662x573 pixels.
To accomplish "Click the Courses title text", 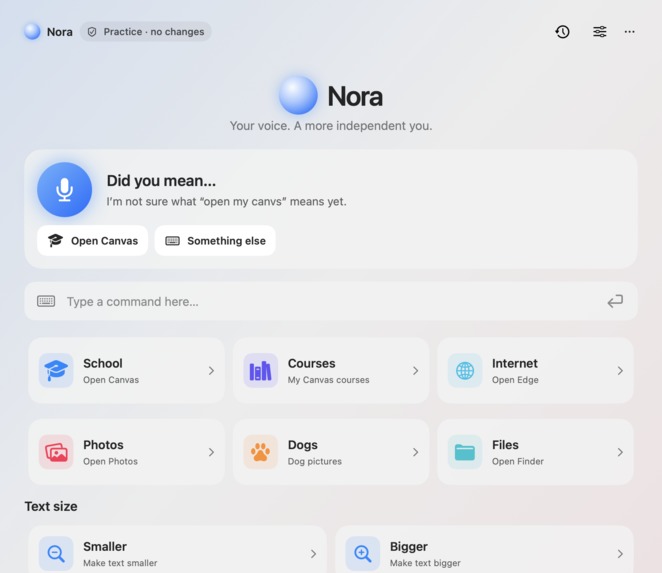I will tap(312, 363).
